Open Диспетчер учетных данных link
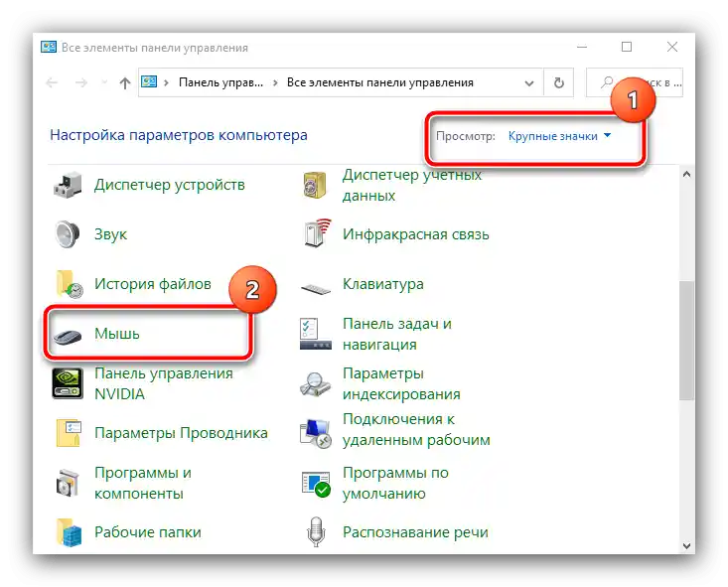 tap(412, 185)
